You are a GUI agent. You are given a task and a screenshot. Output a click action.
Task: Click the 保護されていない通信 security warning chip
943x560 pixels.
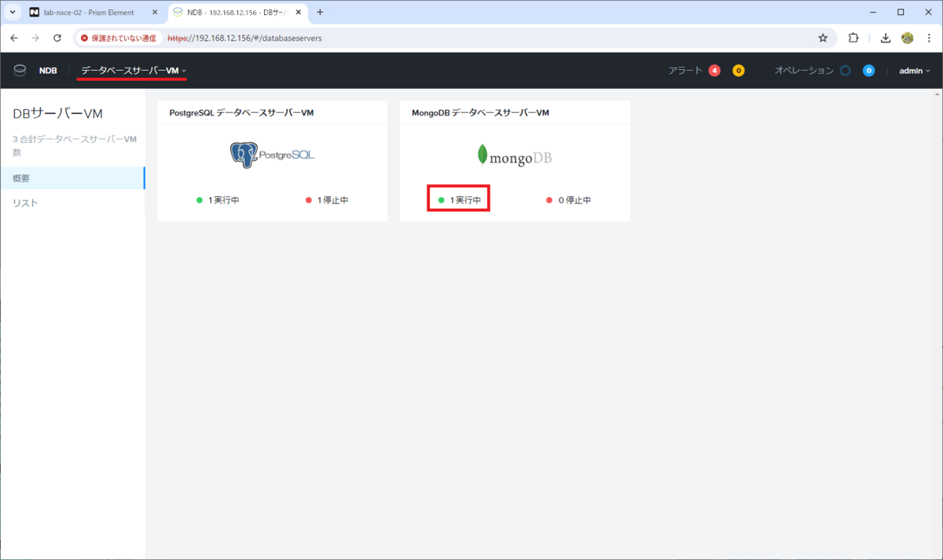(118, 38)
